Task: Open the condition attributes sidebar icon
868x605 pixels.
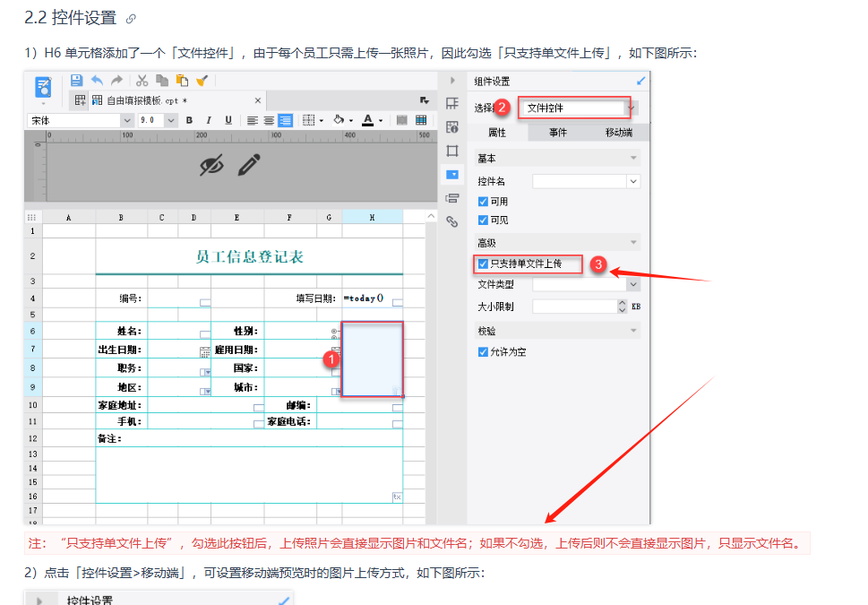Action: pyautogui.click(x=452, y=198)
